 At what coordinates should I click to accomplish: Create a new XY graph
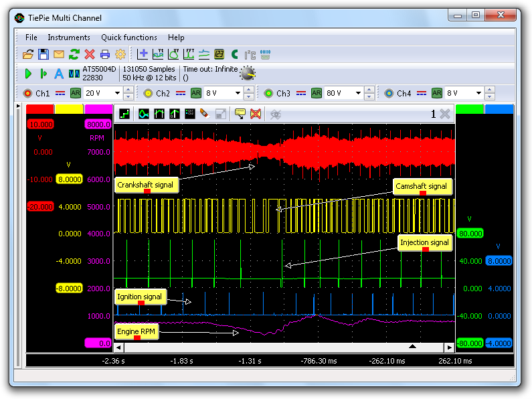tap(173, 54)
